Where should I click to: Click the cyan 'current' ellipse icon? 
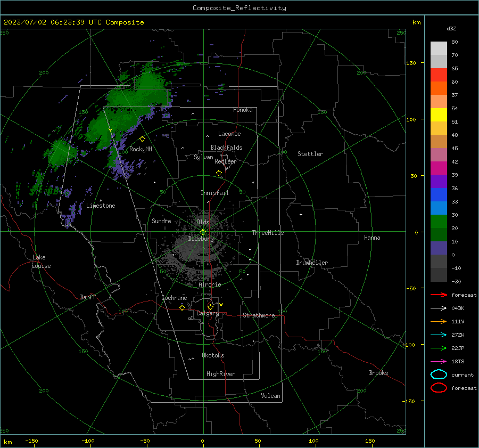point(439,374)
